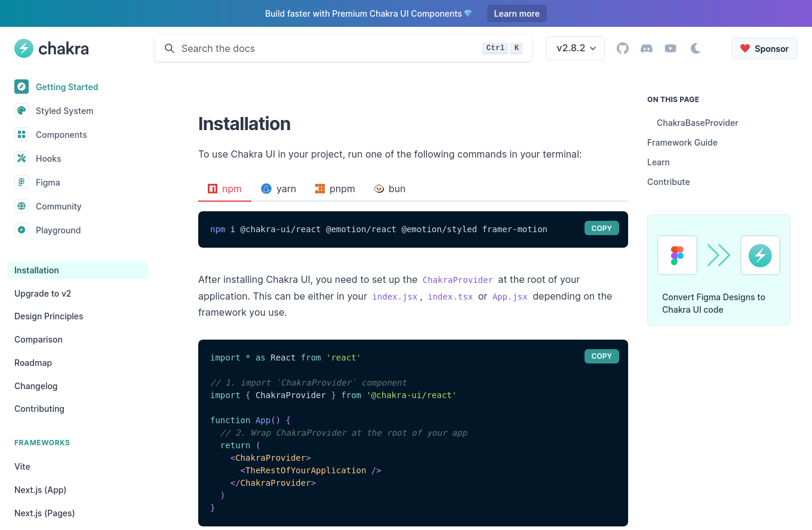
Task: Jump to ChakraBaseProvider section
Action: tap(697, 123)
